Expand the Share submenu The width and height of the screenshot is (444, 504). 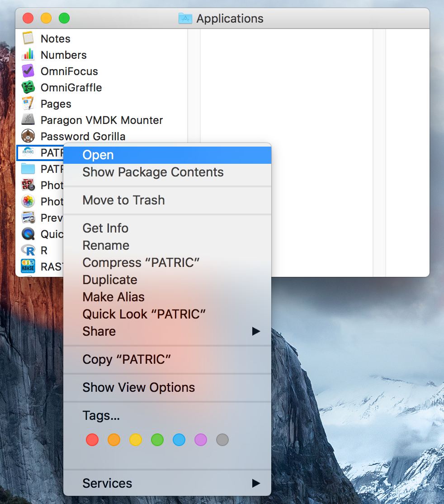[167, 331]
